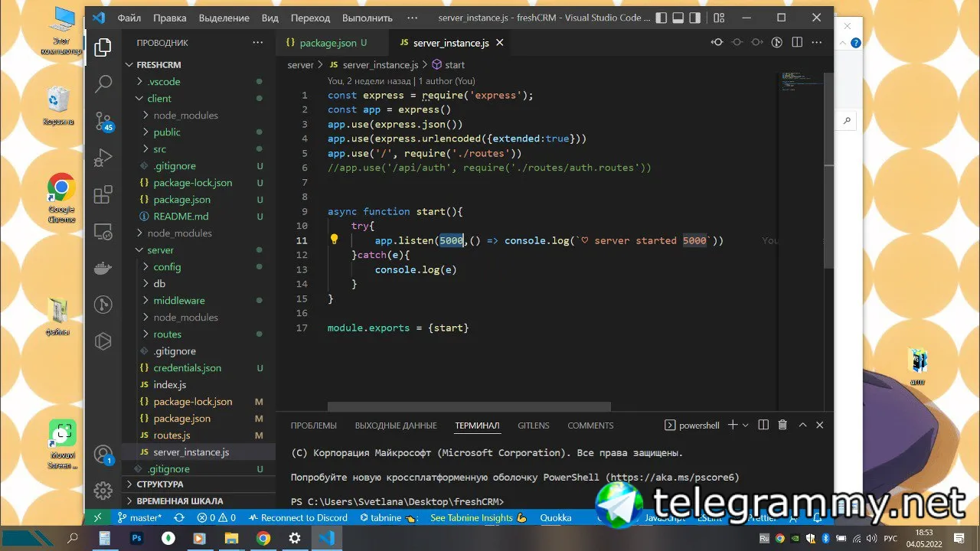Open the Вид menu
This screenshot has height=551, width=980.
[x=269, y=18]
